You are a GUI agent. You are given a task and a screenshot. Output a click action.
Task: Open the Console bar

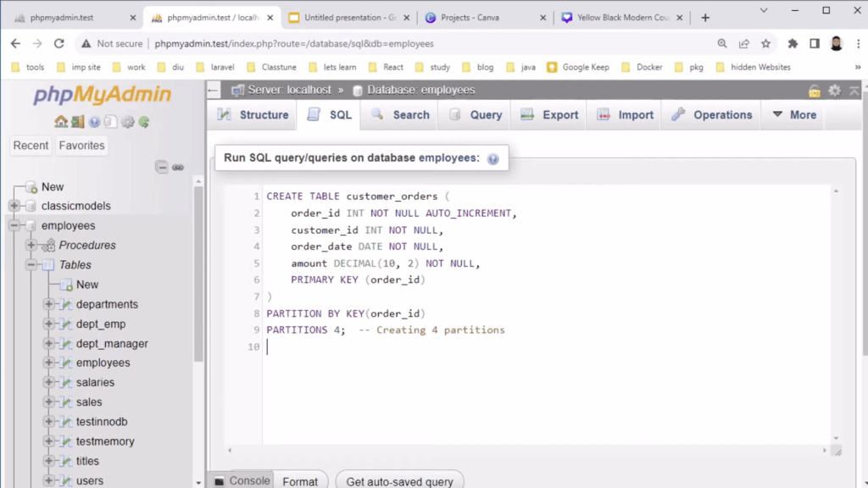click(242, 480)
